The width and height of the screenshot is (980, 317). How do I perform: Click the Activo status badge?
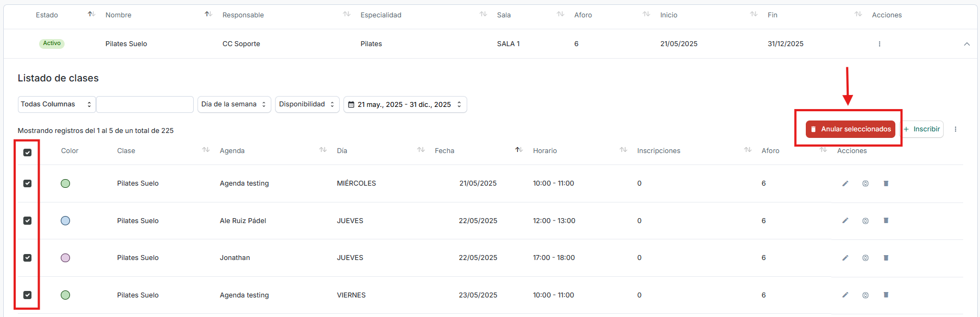tap(52, 43)
